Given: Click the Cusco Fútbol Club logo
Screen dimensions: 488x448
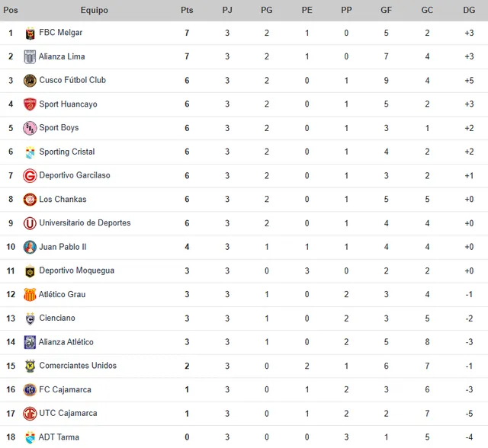Looking at the screenshot, I should (x=30, y=81).
